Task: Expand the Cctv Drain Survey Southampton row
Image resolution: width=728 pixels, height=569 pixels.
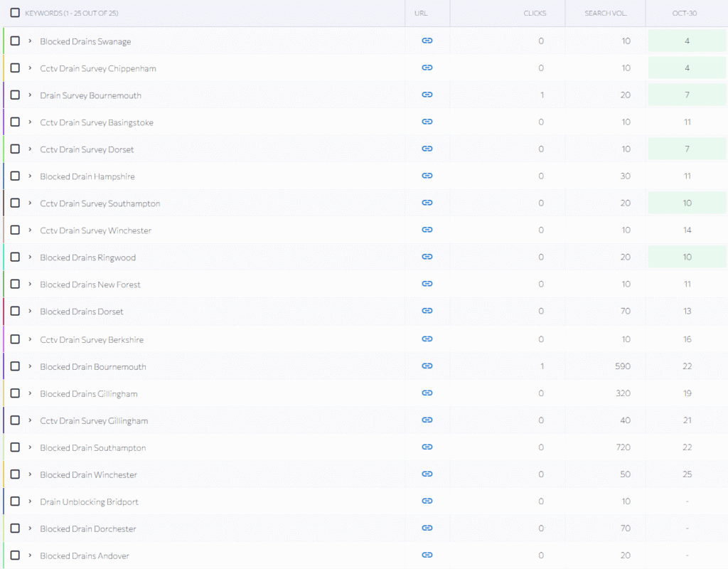Action: pos(30,203)
